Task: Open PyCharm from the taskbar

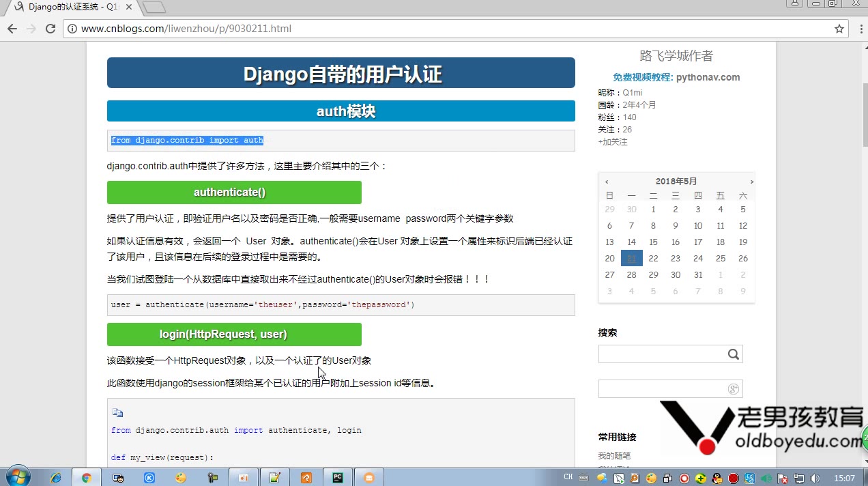Action: (x=336, y=476)
